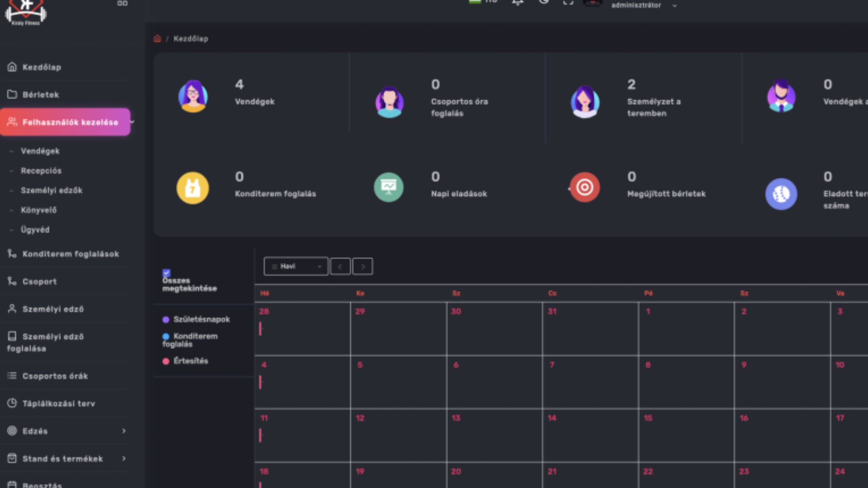This screenshot has height=488, width=868.
Task: Open the Havi view dropdown
Action: (296, 266)
